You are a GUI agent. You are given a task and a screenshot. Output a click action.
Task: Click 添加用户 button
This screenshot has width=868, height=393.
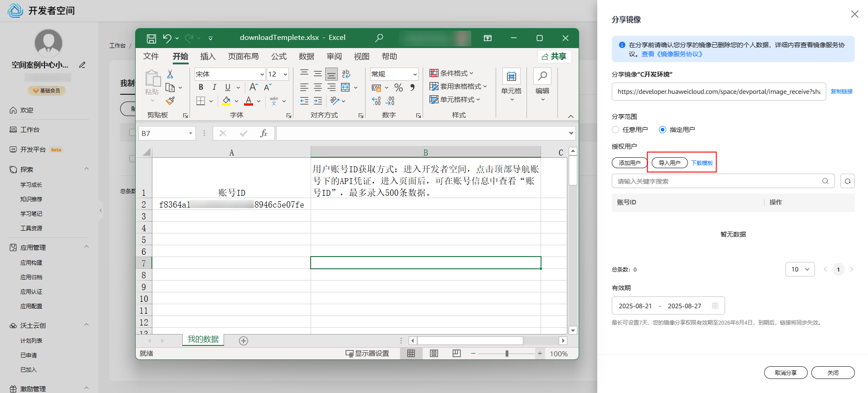pyautogui.click(x=629, y=163)
